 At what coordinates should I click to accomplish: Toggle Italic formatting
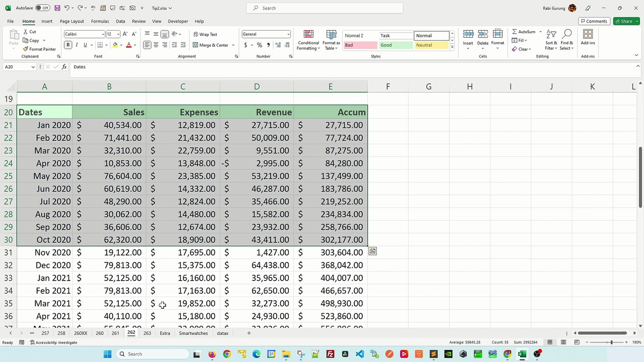pos(76,45)
